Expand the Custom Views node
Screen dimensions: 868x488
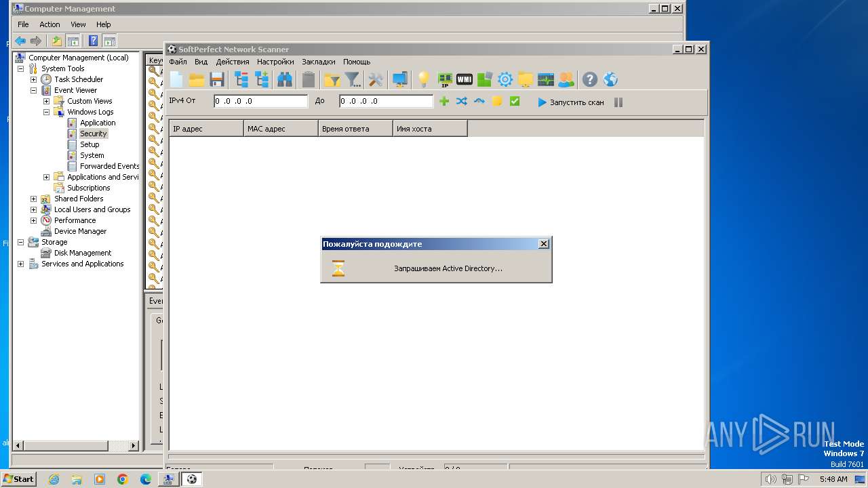coord(46,101)
